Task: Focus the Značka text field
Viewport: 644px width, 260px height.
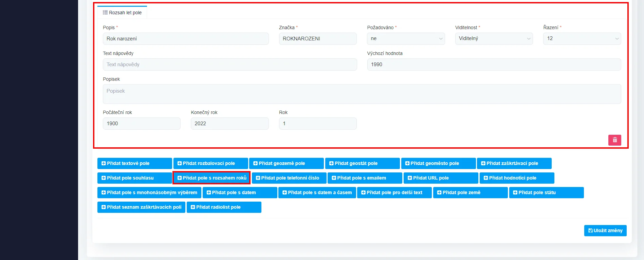Action: (317, 39)
